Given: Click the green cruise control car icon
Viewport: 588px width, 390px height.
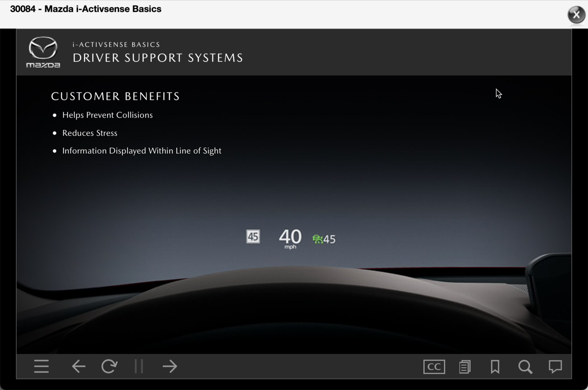Looking at the screenshot, I should coord(317,239).
